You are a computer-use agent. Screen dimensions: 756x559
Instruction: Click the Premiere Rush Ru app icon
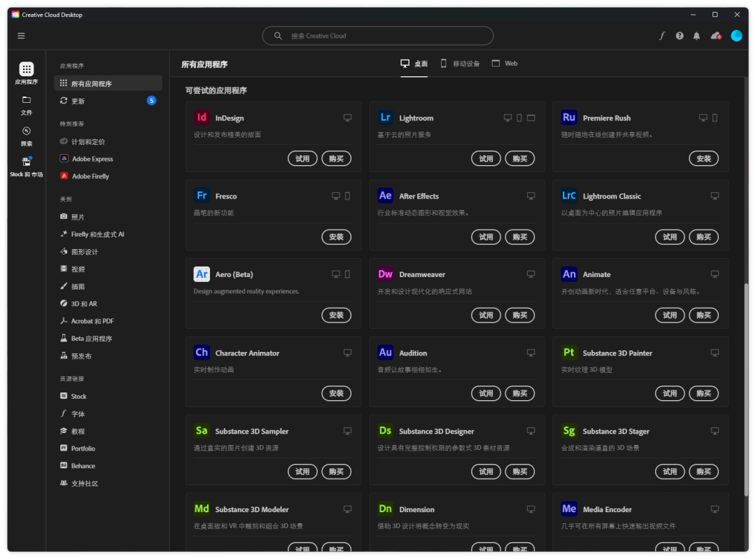[569, 117]
